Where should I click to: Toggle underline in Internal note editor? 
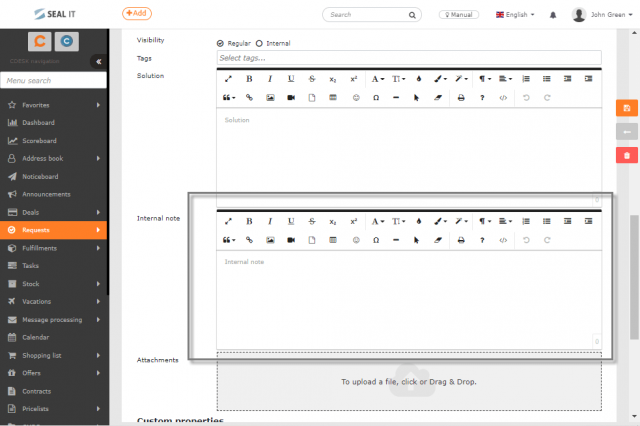(x=291, y=221)
